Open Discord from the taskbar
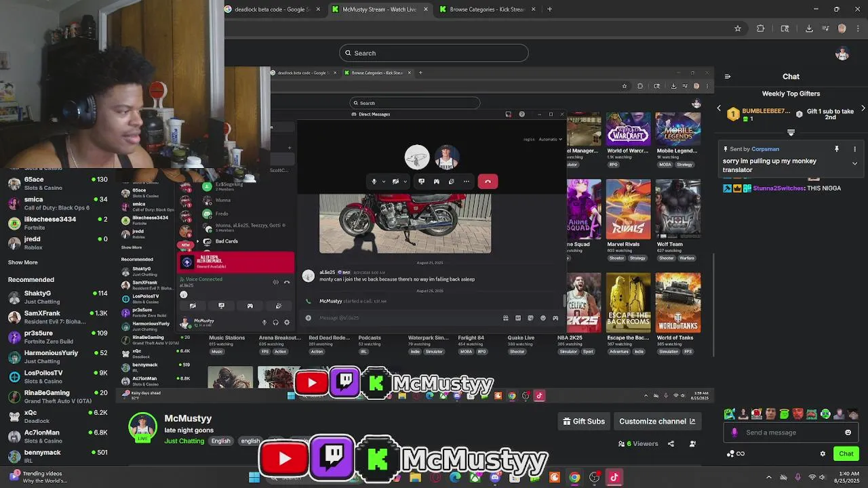Screen dimensions: 868x488 (x=494, y=477)
